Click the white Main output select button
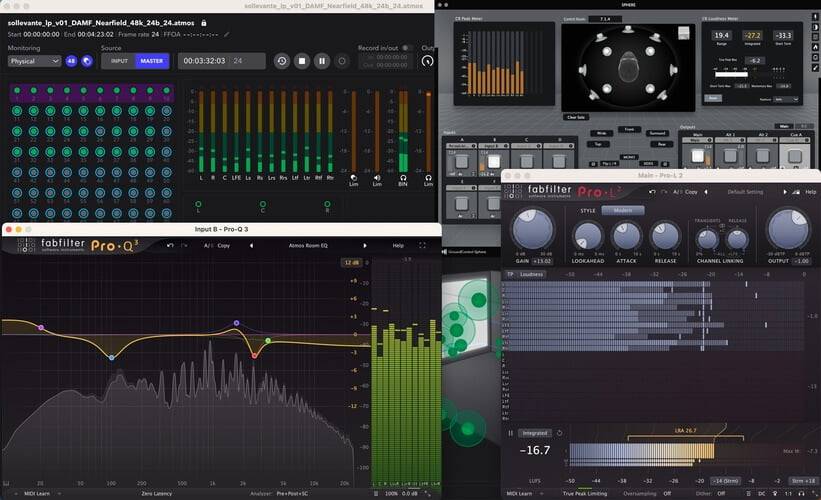821x500 pixels. click(697, 155)
